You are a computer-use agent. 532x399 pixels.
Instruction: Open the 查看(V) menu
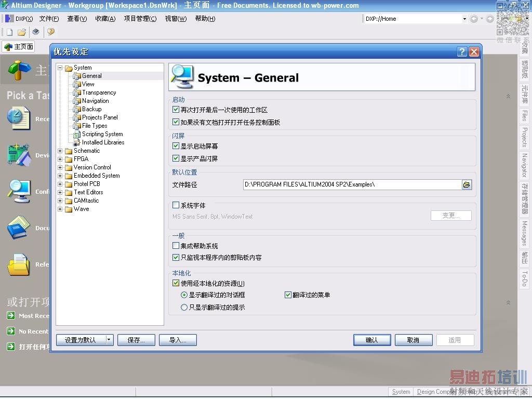[77, 19]
